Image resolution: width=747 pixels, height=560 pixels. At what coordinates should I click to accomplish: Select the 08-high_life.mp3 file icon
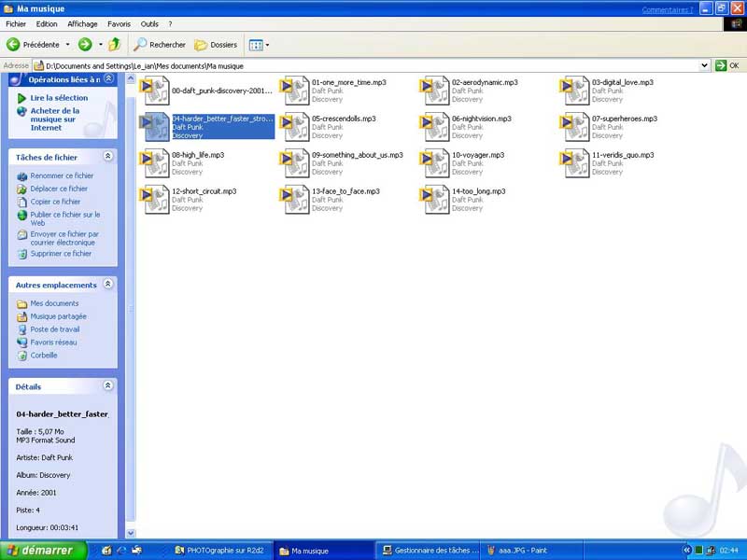155,162
